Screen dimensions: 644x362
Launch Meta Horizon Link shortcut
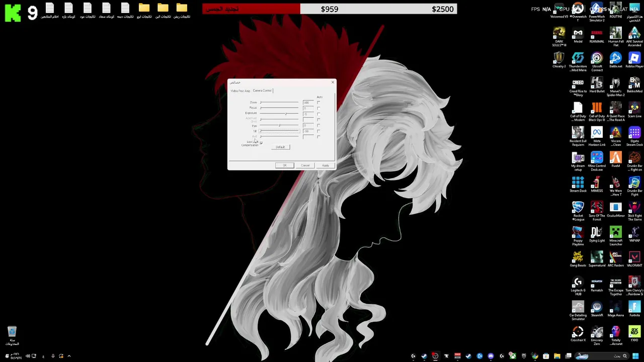[597, 136]
